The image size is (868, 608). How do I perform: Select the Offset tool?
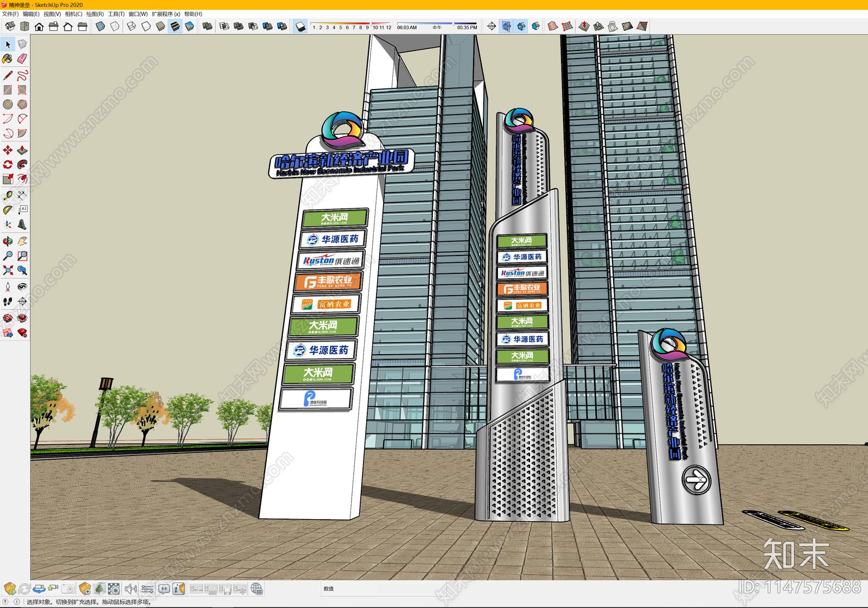point(22,178)
